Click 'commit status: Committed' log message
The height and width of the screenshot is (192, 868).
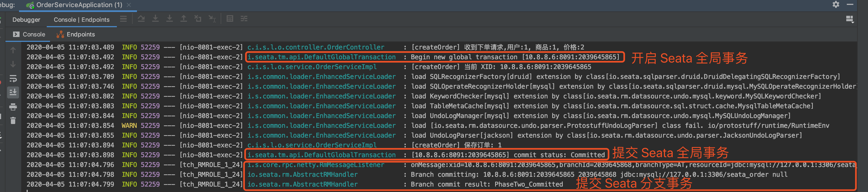[508, 155]
